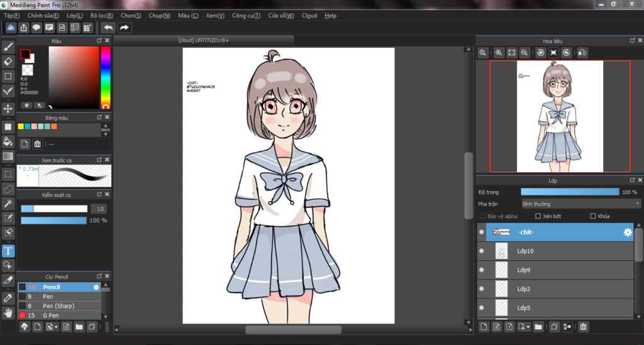Open settings gear of -chit- layer
This screenshot has width=644, height=345.
click(628, 232)
